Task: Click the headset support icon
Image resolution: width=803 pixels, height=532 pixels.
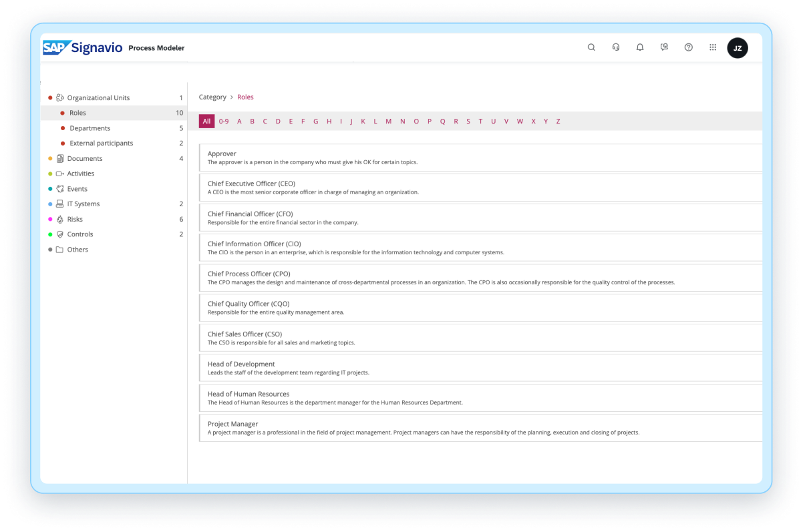Action: click(x=616, y=47)
